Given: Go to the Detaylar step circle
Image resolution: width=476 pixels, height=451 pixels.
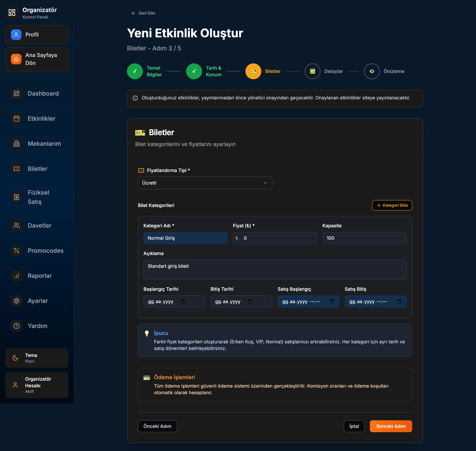Looking at the screenshot, I should tap(312, 71).
